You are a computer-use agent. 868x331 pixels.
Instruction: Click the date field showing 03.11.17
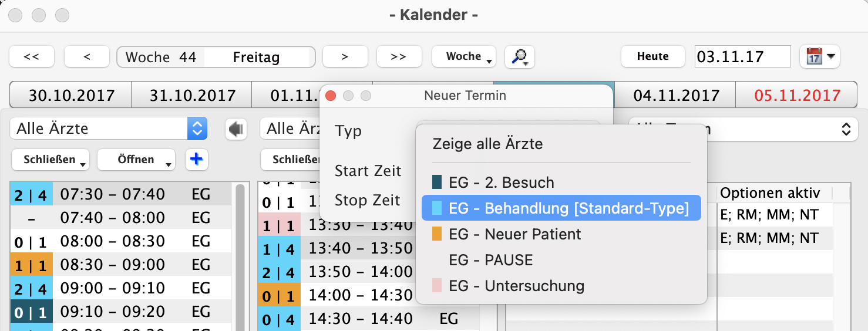tap(742, 57)
